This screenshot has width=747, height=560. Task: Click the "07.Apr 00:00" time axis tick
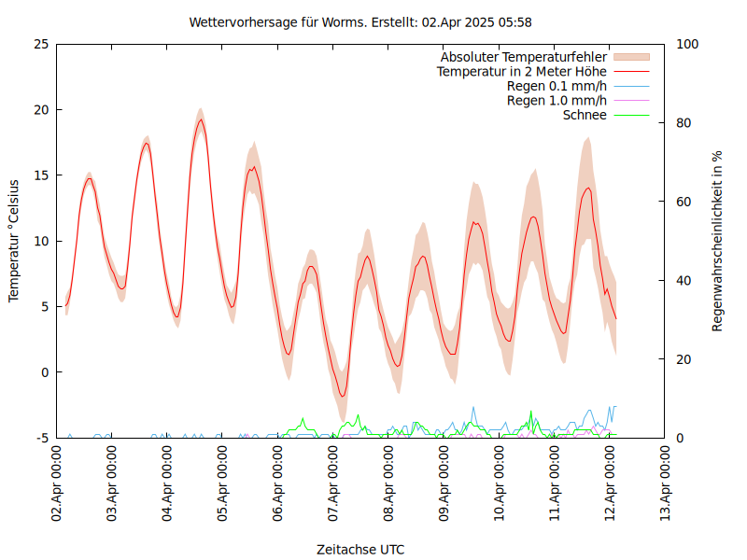click(x=333, y=485)
